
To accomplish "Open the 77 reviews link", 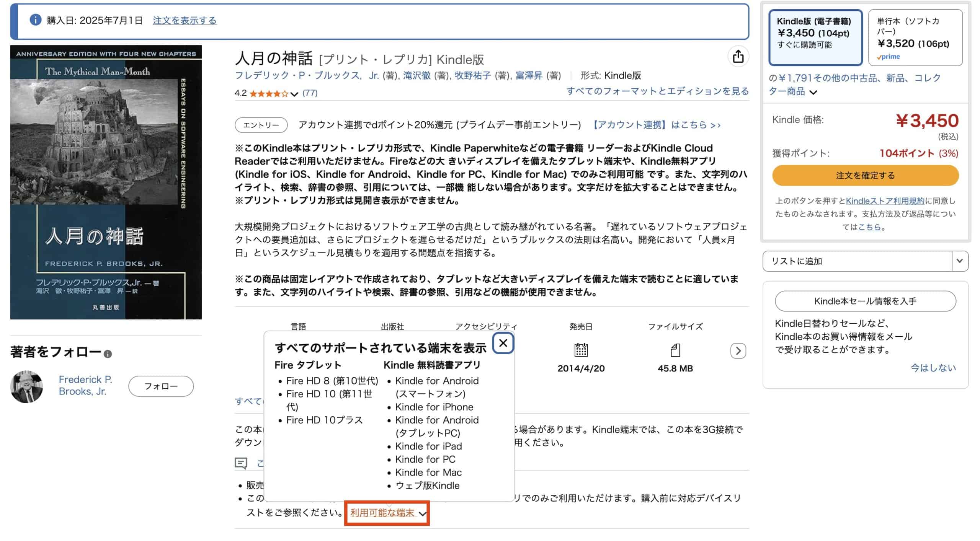I will 310,93.
